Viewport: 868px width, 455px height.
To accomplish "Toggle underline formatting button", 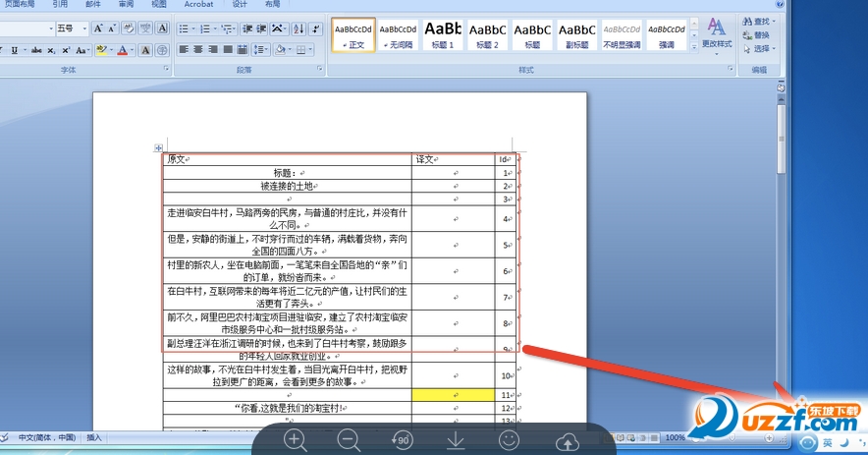I will (15, 50).
